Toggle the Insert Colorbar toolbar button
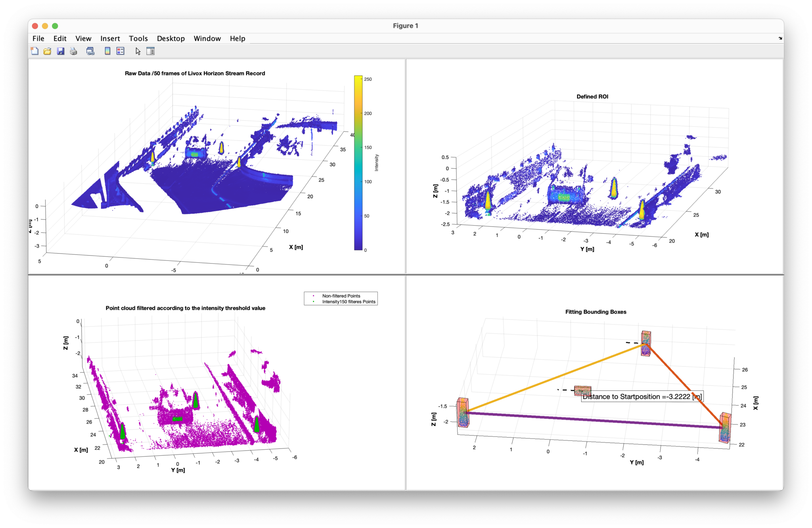 (107, 51)
